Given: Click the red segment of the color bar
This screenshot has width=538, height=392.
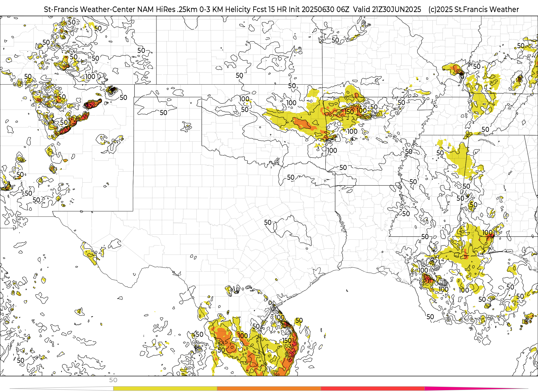Looking at the screenshot, I should click(x=373, y=388).
